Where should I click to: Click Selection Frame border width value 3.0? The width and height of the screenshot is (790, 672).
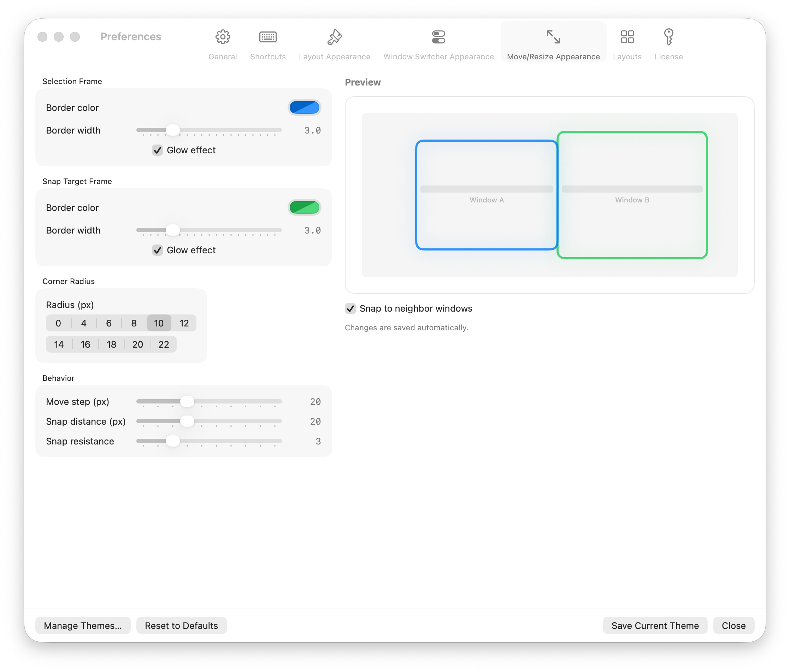coord(312,130)
